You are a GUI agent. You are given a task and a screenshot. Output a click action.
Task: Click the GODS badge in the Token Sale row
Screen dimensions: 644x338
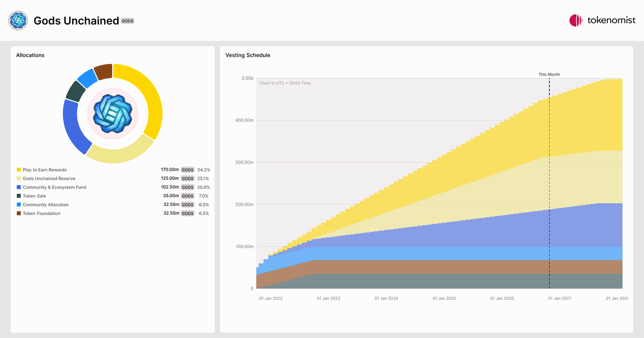(x=187, y=196)
